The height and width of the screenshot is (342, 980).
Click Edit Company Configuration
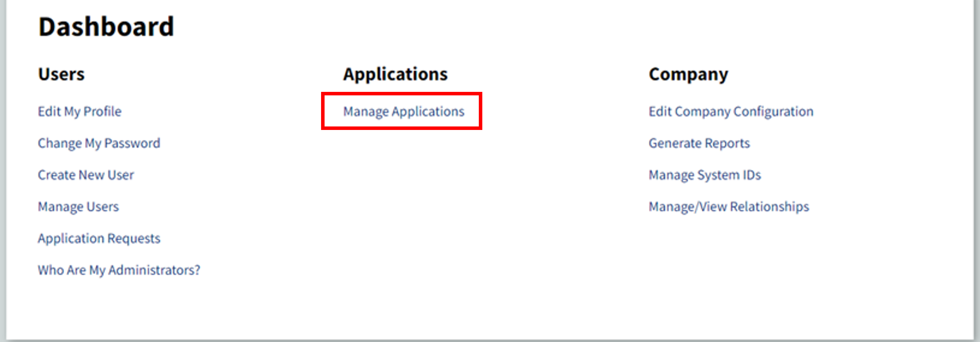[731, 112]
